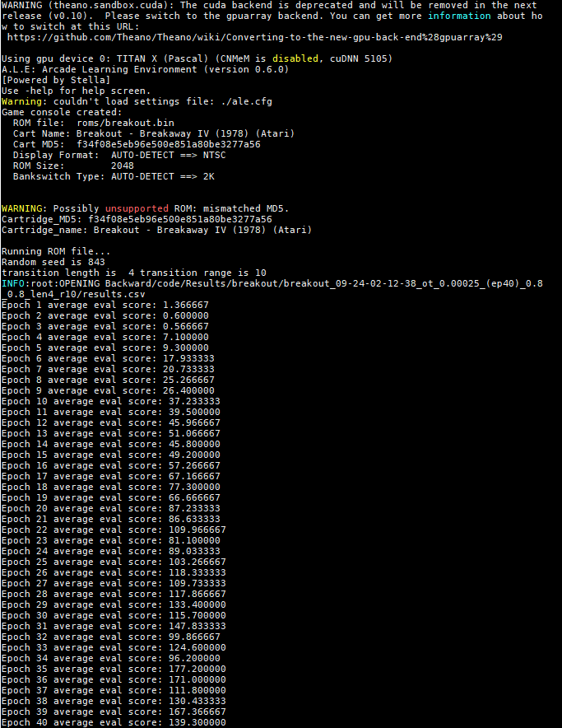This screenshot has height=728, width=562.
Task: Click the 'Using gpu device 0' line
Action: tap(197, 58)
